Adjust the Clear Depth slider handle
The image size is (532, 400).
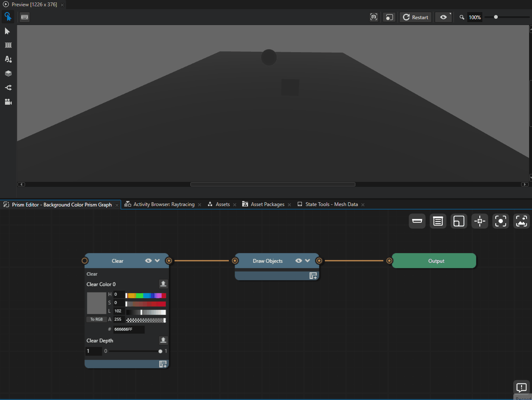(x=160, y=351)
